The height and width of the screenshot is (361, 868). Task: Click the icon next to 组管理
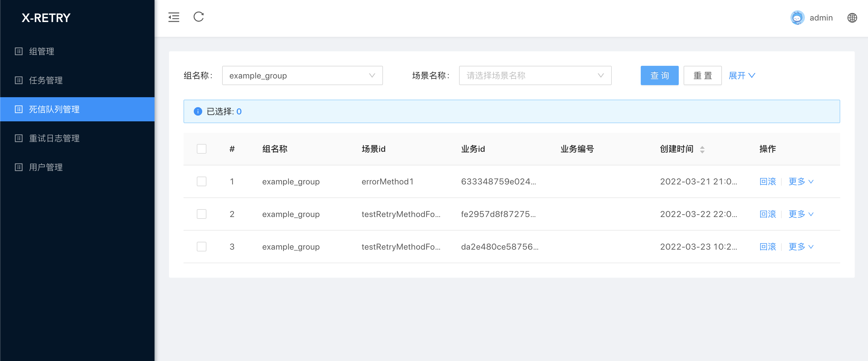pyautogui.click(x=19, y=51)
